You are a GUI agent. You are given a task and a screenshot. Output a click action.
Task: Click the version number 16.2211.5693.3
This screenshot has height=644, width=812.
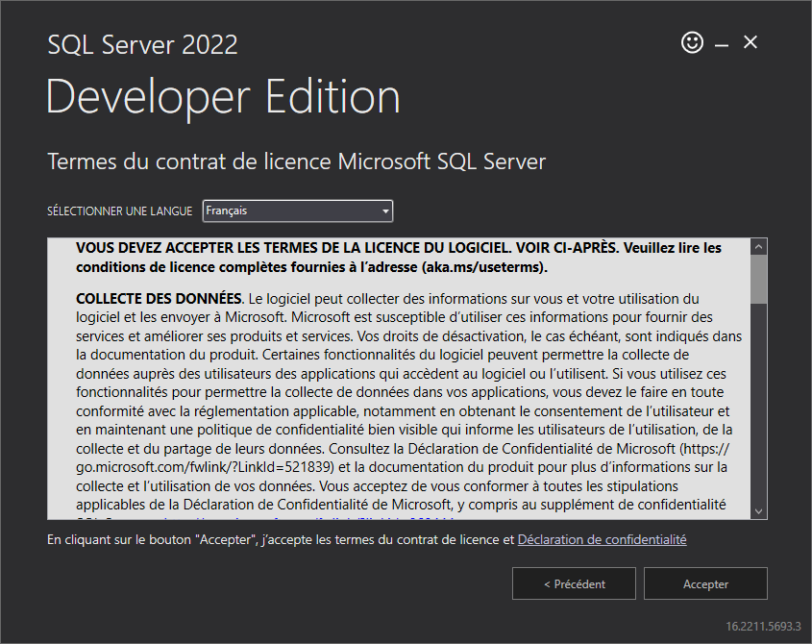(x=763, y=627)
